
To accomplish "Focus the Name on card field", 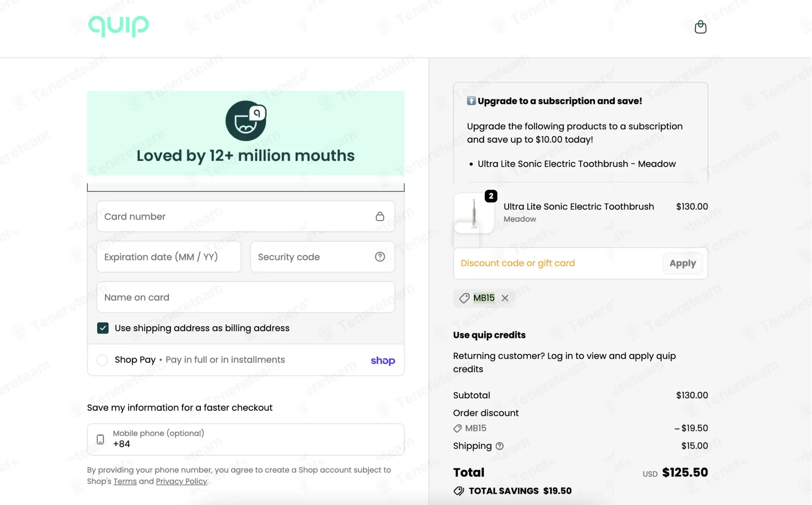I will pyautogui.click(x=246, y=297).
